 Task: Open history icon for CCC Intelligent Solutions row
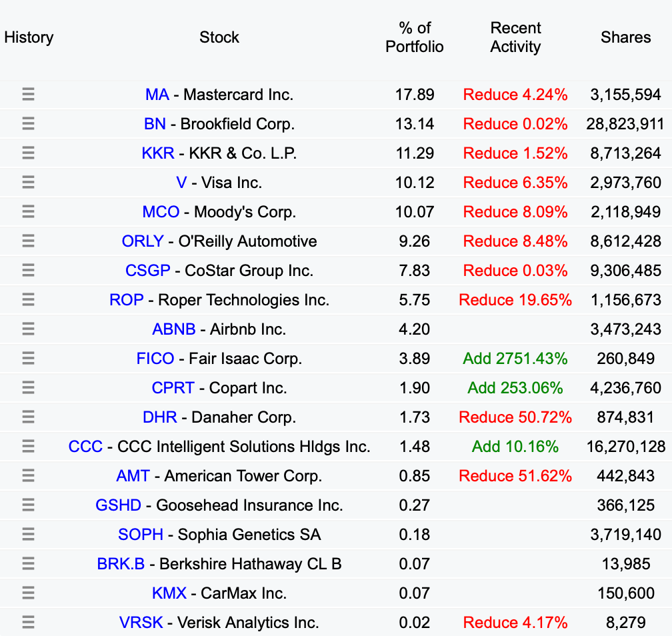point(28,447)
